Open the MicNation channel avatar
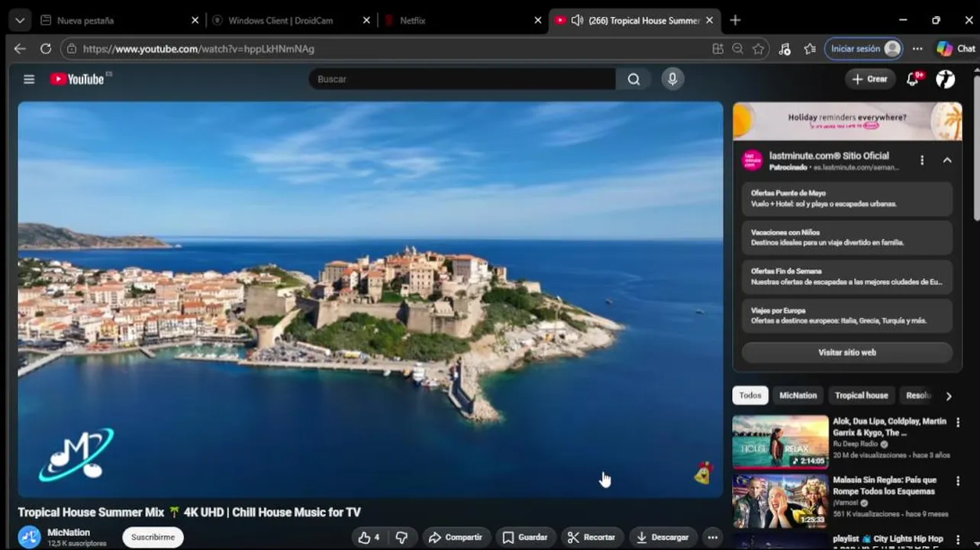Image resolution: width=980 pixels, height=550 pixels. pos(29,537)
